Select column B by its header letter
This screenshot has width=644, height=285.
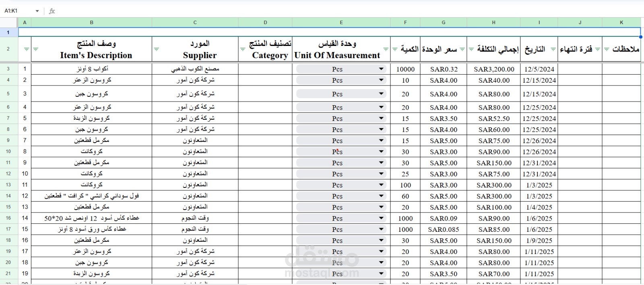(x=91, y=23)
